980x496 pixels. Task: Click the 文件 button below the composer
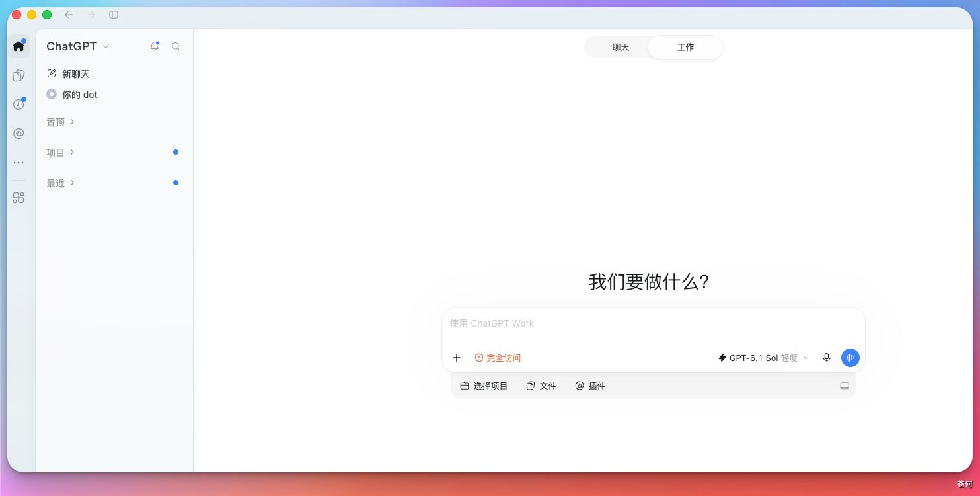(541, 386)
